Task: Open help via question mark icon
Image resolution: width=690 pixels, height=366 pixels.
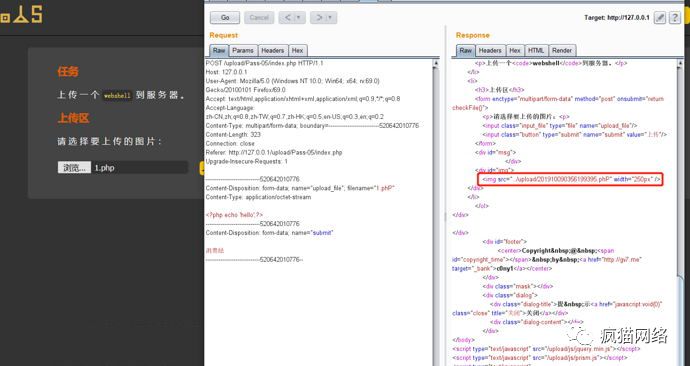Action: point(674,18)
